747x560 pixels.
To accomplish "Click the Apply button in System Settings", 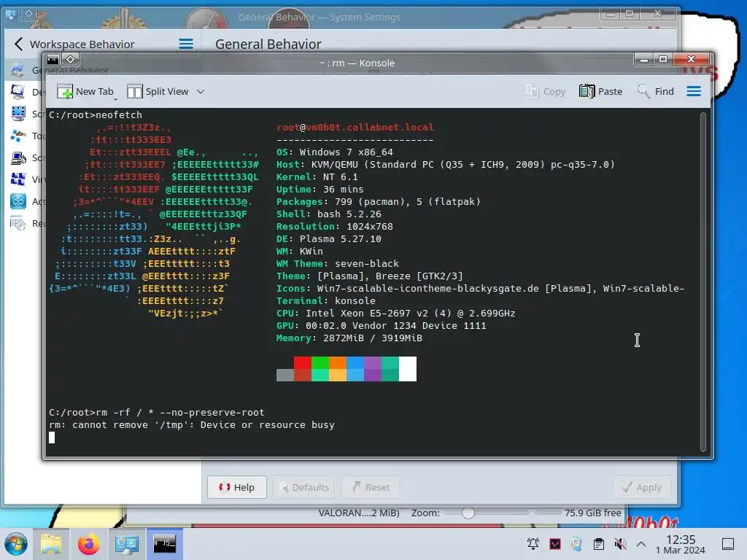I will pyautogui.click(x=642, y=487).
